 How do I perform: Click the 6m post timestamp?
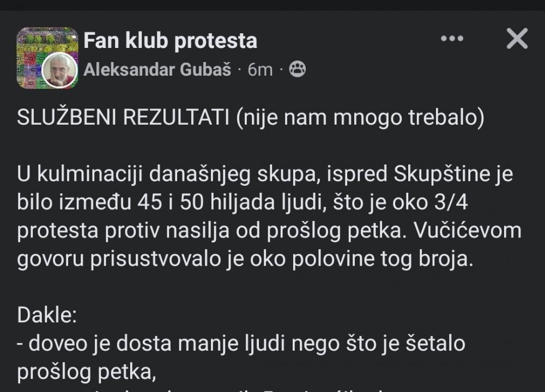pyautogui.click(x=259, y=70)
